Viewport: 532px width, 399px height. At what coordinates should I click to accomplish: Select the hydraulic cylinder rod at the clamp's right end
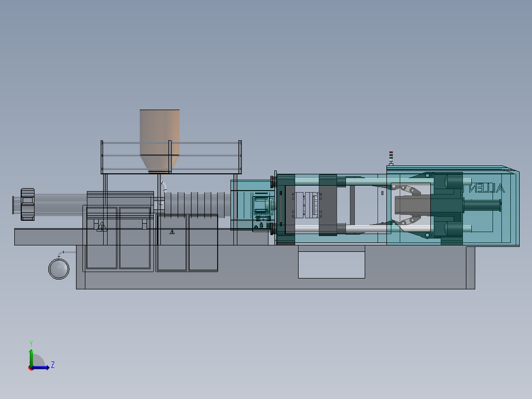(483, 205)
